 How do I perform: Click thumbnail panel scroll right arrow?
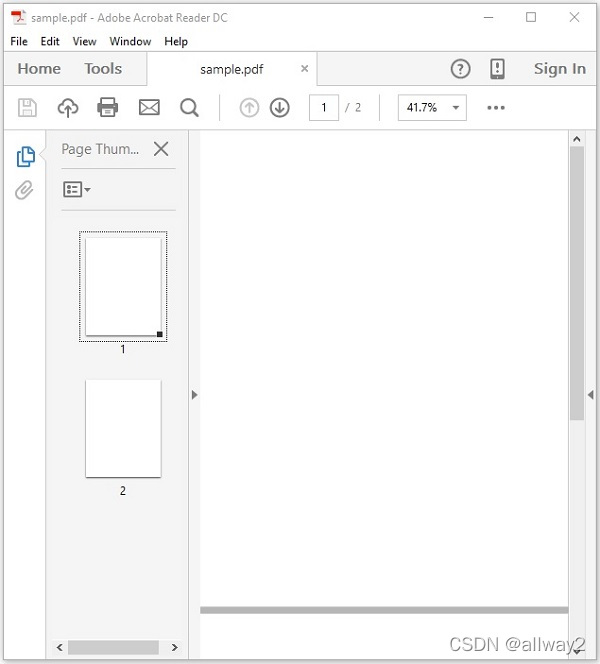(174, 647)
